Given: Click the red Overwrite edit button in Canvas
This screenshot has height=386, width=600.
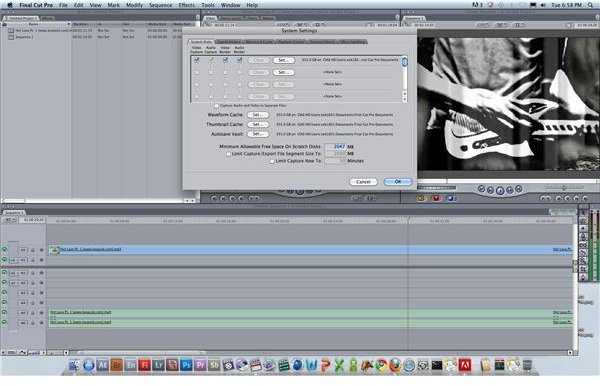Looking at the screenshot, I should coord(435,198).
